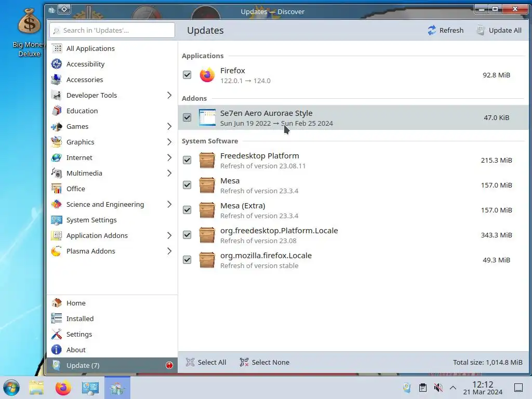Image resolution: width=532 pixels, height=399 pixels.
Task: Click the Plasma Addons icon
Action: click(x=57, y=251)
